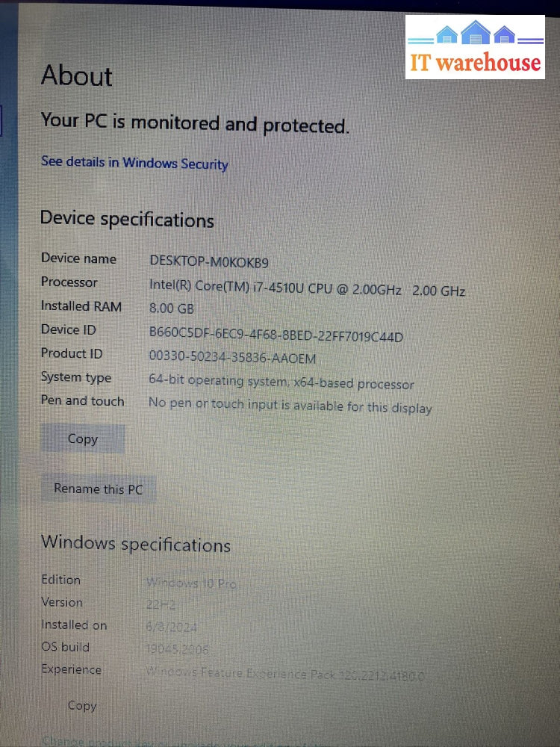This screenshot has height=747, width=560.
Task: Click the OS build number value
Action: (x=177, y=649)
